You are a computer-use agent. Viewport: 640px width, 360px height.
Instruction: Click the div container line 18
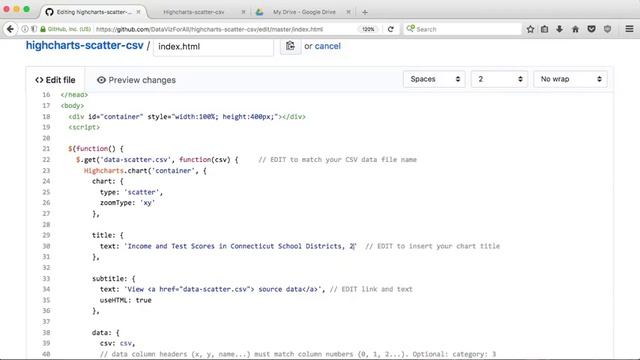pyautogui.click(x=187, y=117)
